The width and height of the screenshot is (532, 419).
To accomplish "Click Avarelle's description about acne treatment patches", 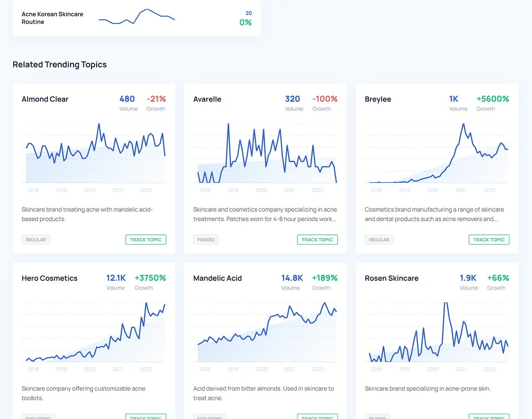I will (x=265, y=214).
